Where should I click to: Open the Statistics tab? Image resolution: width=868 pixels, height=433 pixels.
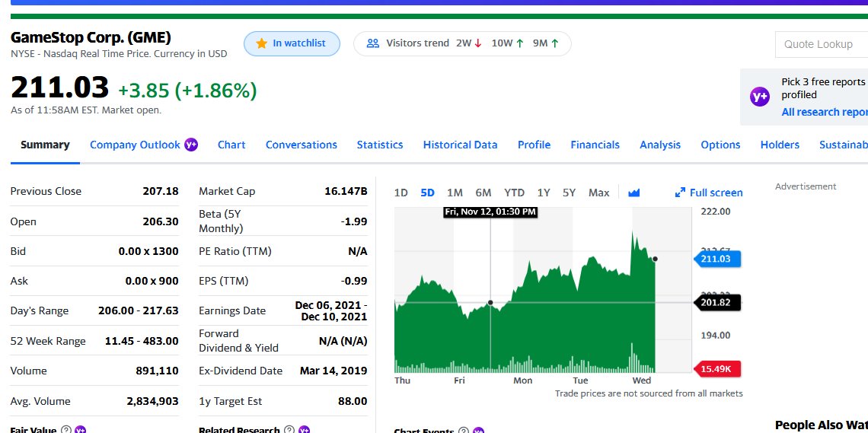(x=380, y=145)
